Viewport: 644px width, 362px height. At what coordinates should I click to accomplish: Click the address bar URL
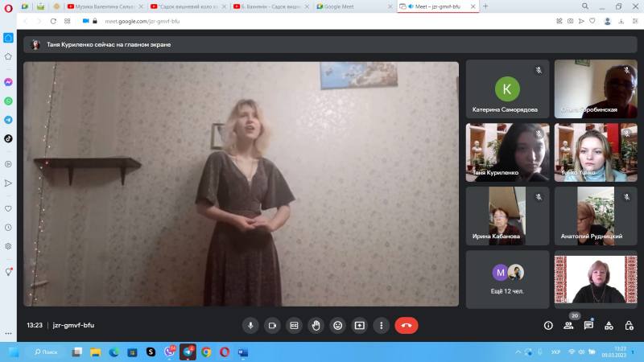click(x=142, y=22)
